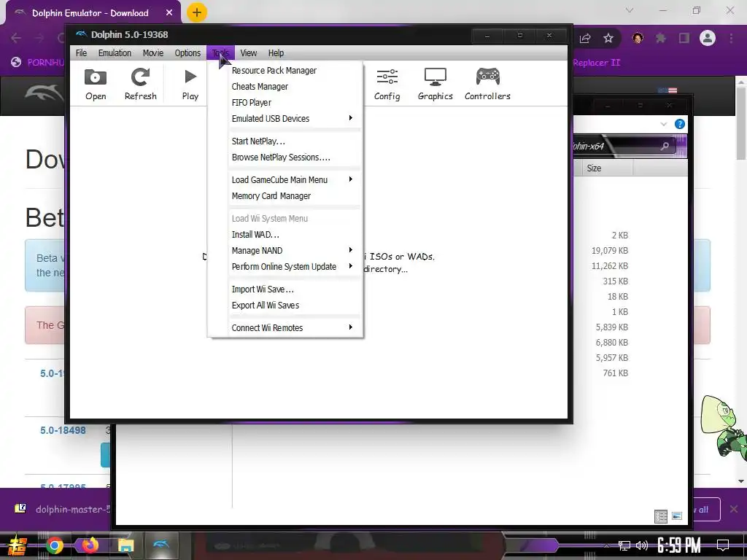
Task: Open the Config toolbar icon
Action: click(387, 85)
